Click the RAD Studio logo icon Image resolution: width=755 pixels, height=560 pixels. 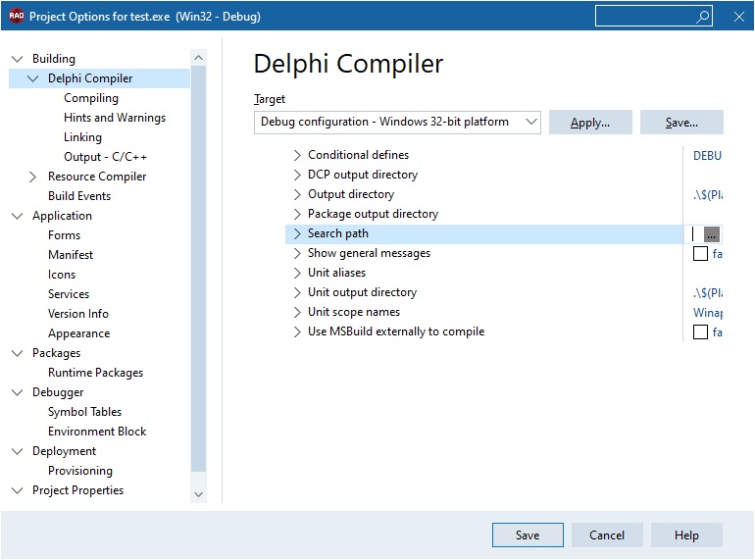pos(16,17)
